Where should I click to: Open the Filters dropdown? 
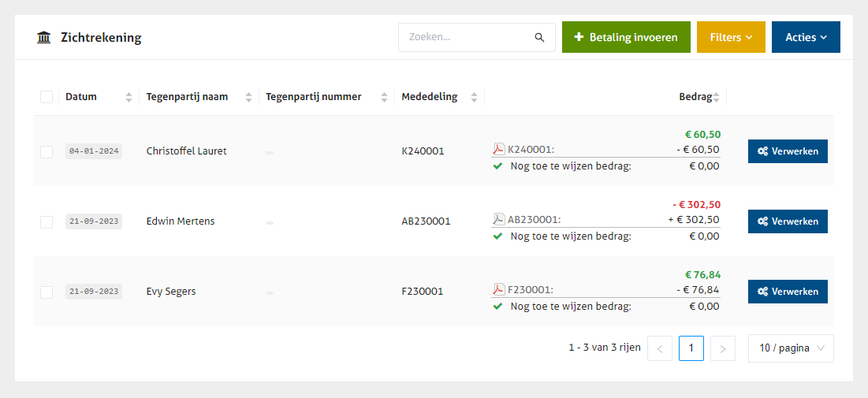731,37
